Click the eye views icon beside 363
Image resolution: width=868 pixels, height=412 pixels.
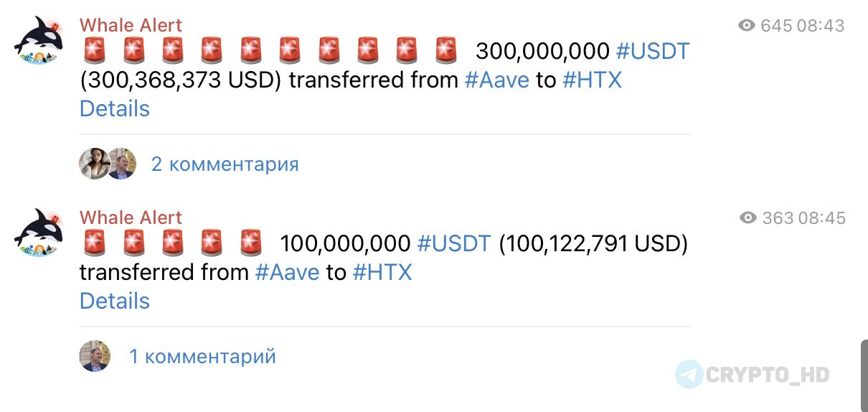[x=748, y=217]
